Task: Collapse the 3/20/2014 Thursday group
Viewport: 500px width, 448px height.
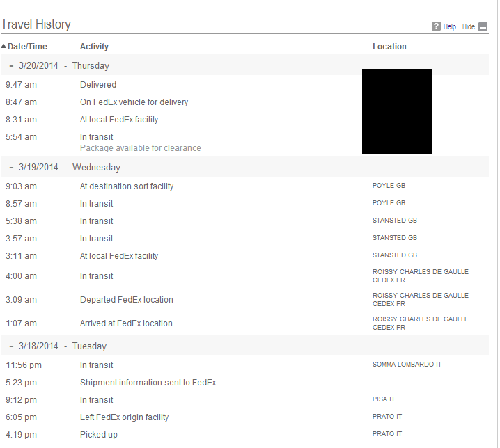Action: [x=11, y=66]
